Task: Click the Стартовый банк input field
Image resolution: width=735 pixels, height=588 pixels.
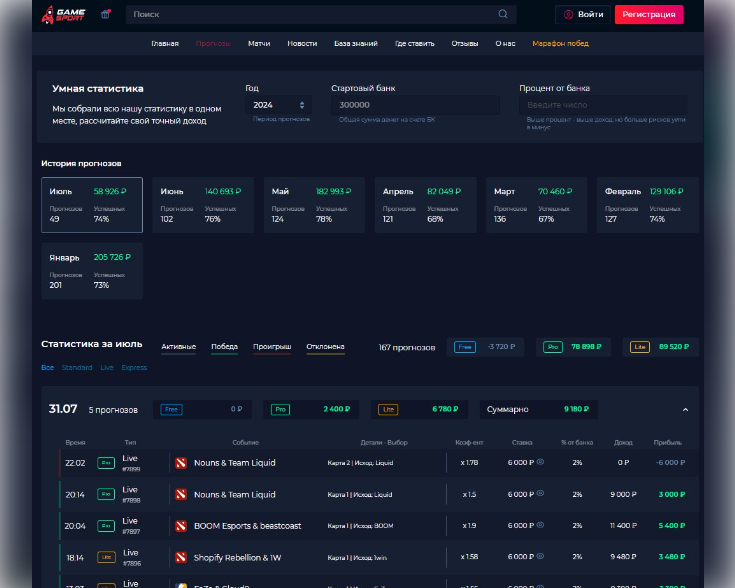Action: pos(415,105)
